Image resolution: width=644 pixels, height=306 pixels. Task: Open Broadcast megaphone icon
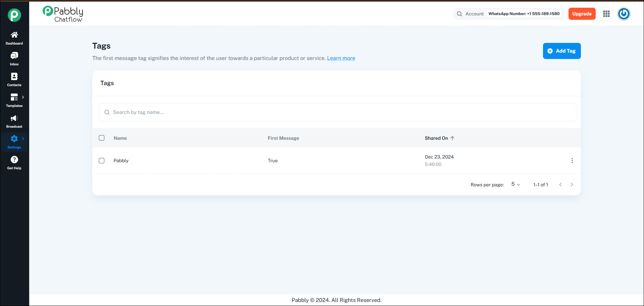pyautogui.click(x=14, y=118)
